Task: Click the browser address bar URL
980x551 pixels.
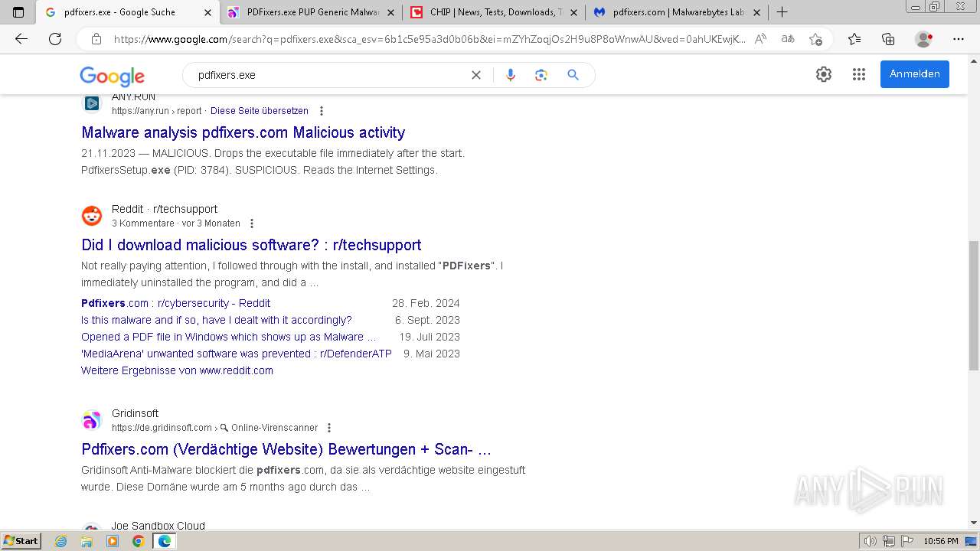Action: (x=429, y=39)
